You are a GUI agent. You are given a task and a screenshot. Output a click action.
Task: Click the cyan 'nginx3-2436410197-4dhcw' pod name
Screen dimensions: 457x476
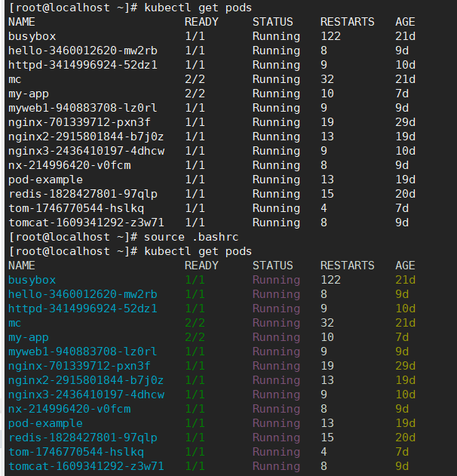87,395
